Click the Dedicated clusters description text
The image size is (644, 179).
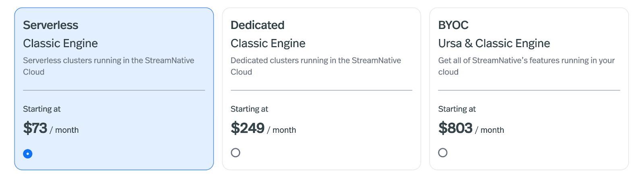pos(316,66)
